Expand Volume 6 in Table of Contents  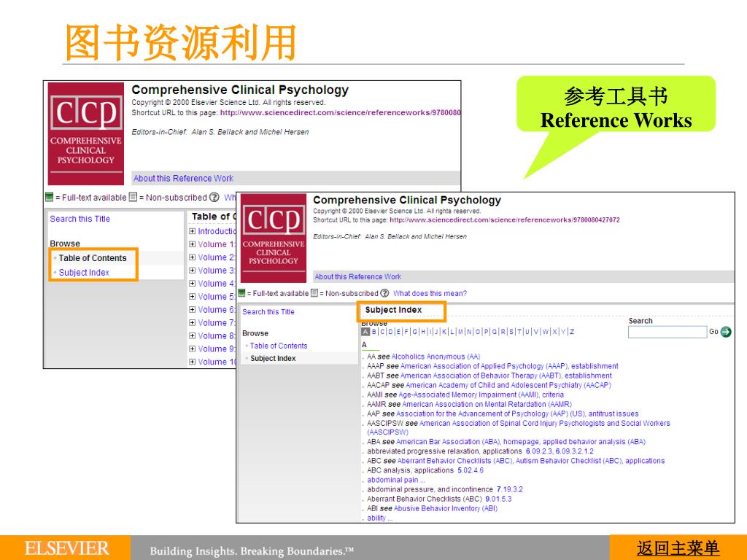click(192, 309)
